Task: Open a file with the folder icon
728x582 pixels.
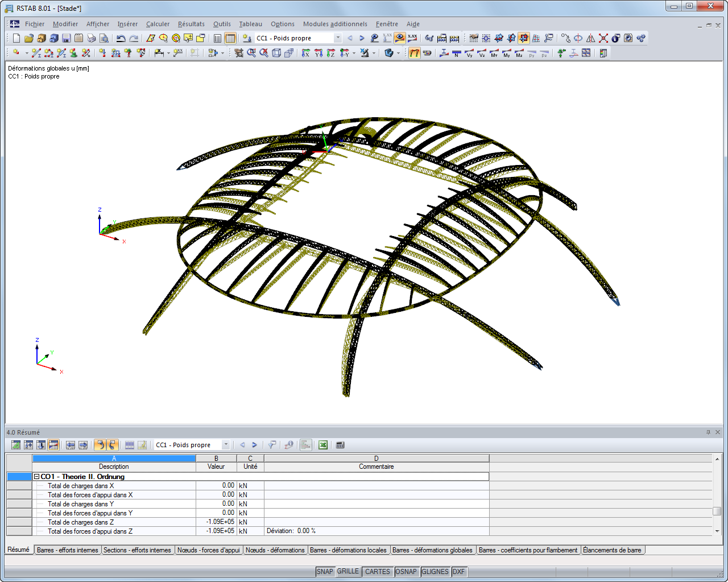Action: click(29, 38)
